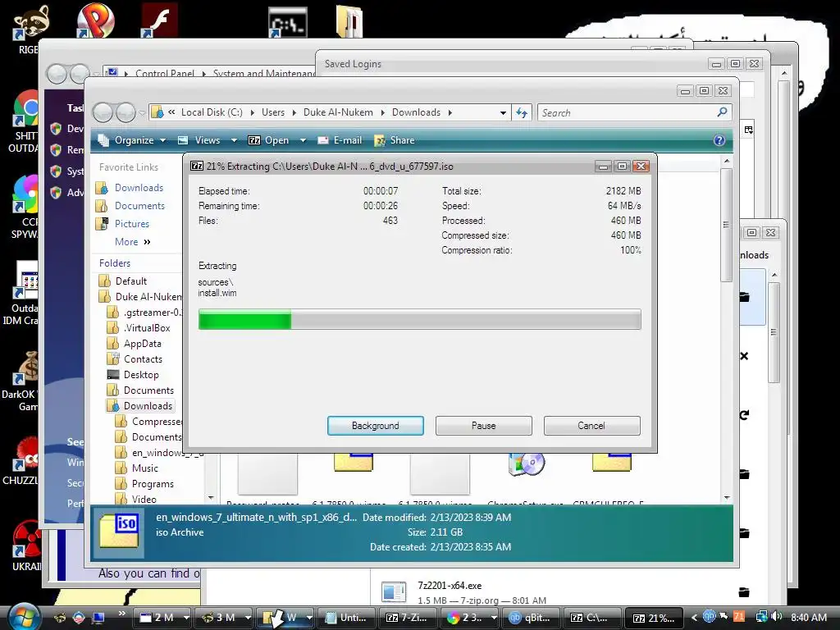
Task: Click the Search input field
Action: click(627, 112)
